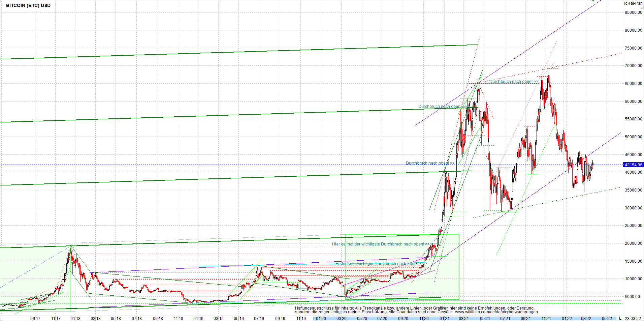644x321 pixels.
Task: Click the L scale indicator beside the date
Action: [x=620, y=318]
